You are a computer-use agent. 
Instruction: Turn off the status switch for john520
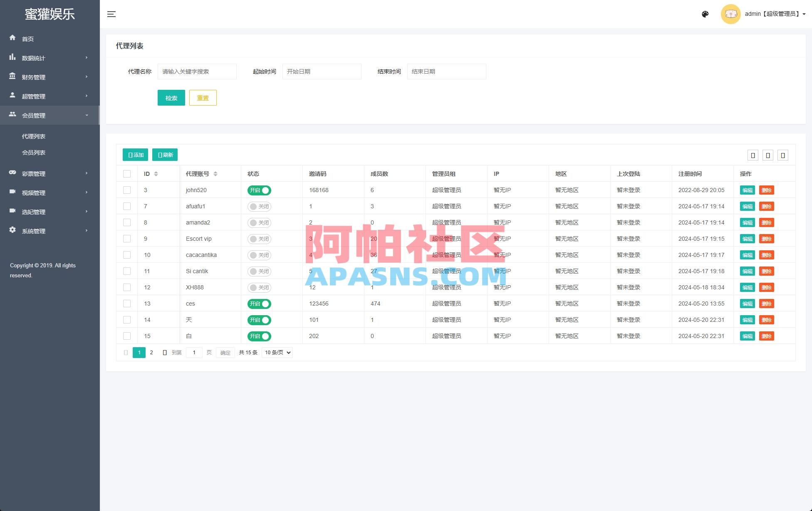pyautogui.click(x=259, y=190)
